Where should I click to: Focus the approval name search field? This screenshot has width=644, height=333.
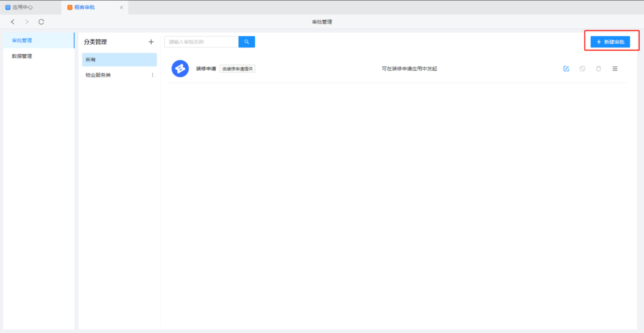[201, 42]
